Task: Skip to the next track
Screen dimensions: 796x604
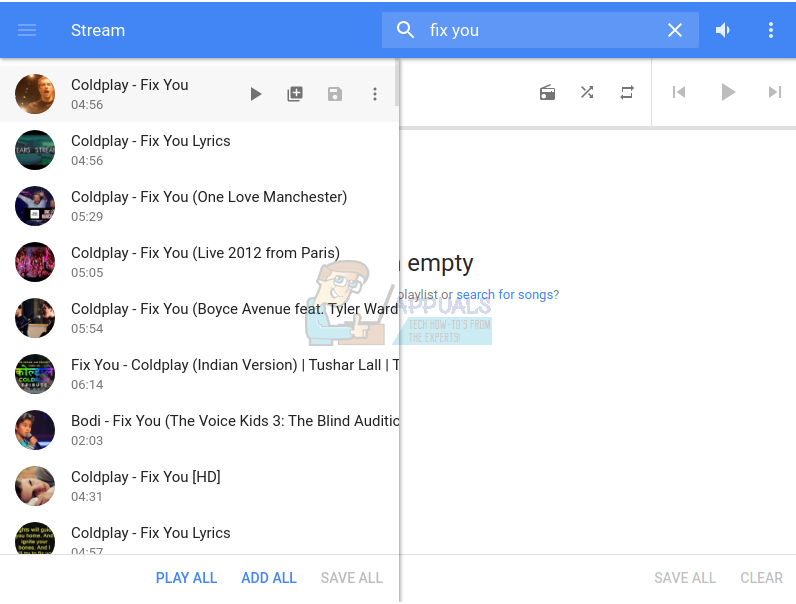Action: [775, 92]
